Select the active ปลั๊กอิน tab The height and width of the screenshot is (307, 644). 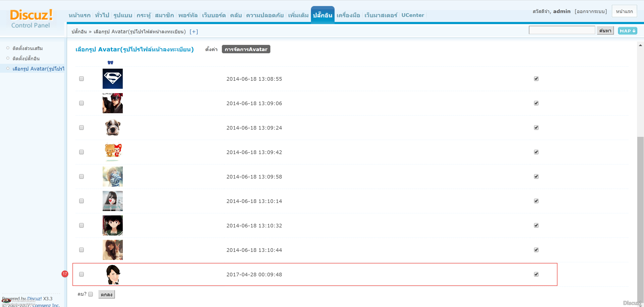pyautogui.click(x=323, y=15)
